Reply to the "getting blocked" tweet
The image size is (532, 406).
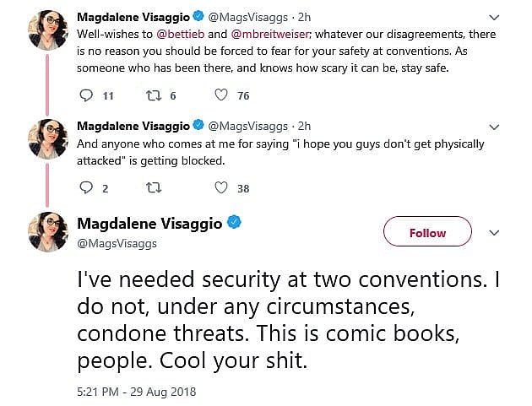[84, 188]
